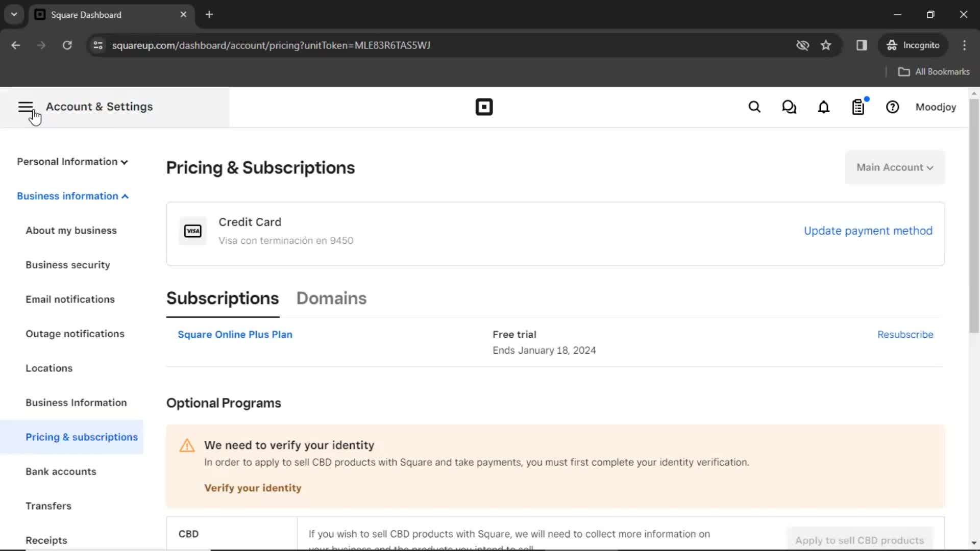
Task: Open a new browser tab
Action: coord(209,15)
